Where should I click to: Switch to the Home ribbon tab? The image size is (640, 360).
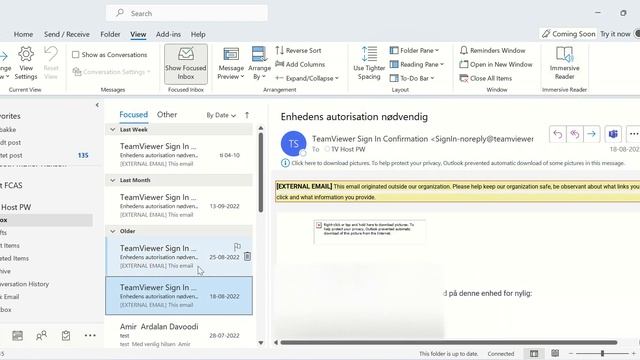23,34
